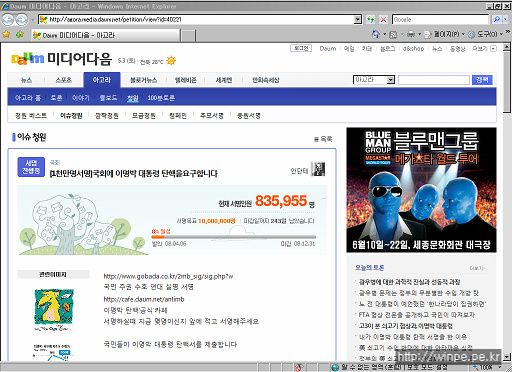512x372 pixels.
Task: Select the 만화속세상 main navigation tab
Action: tap(266, 80)
